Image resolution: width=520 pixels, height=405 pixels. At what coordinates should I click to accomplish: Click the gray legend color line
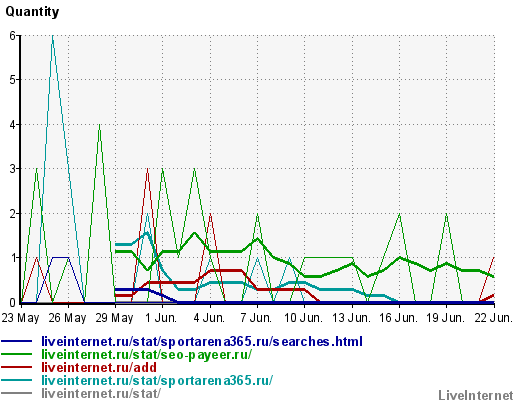coord(17,393)
